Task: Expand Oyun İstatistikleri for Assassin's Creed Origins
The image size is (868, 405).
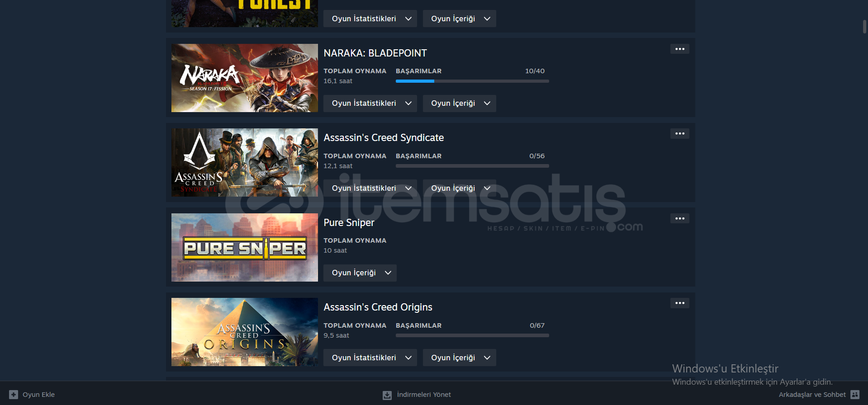Action: point(370,358)
